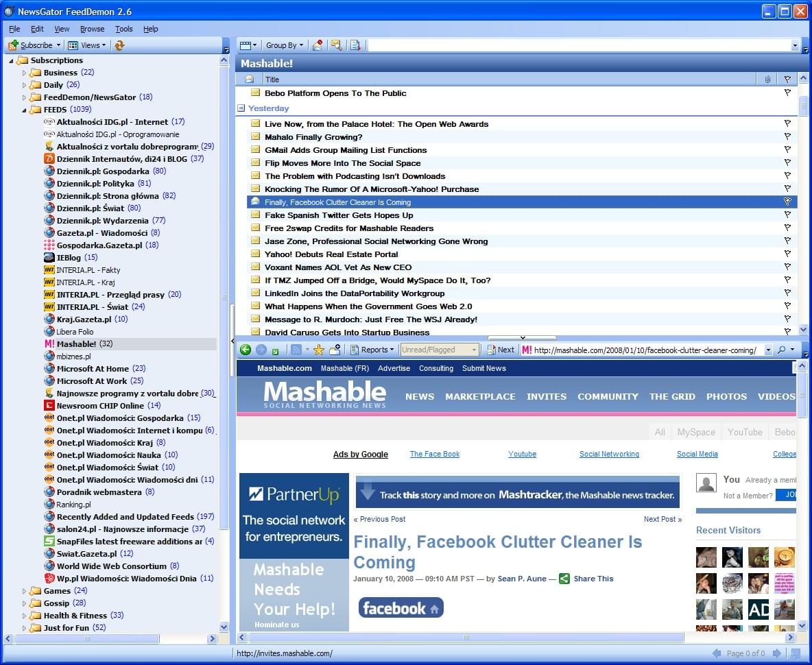
Task: Click the status bar previous page arrow
Action: [x=717, y=653]
